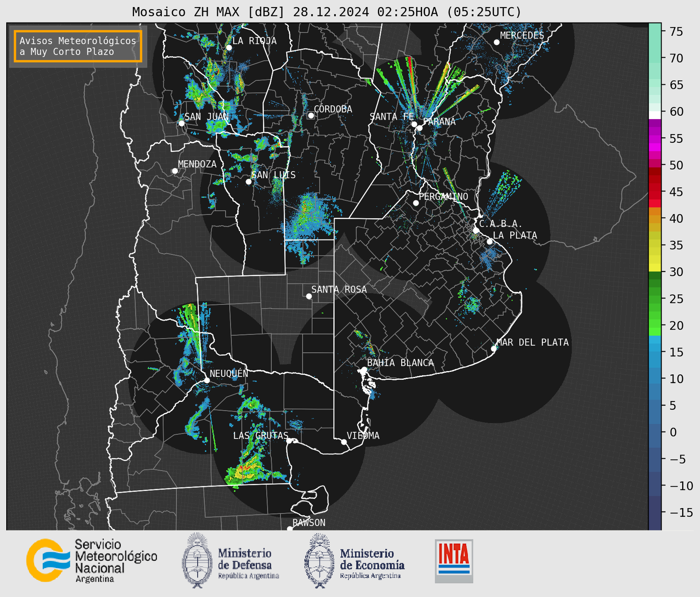Click the CÓRDOBA city marker dot

point(311,115)
